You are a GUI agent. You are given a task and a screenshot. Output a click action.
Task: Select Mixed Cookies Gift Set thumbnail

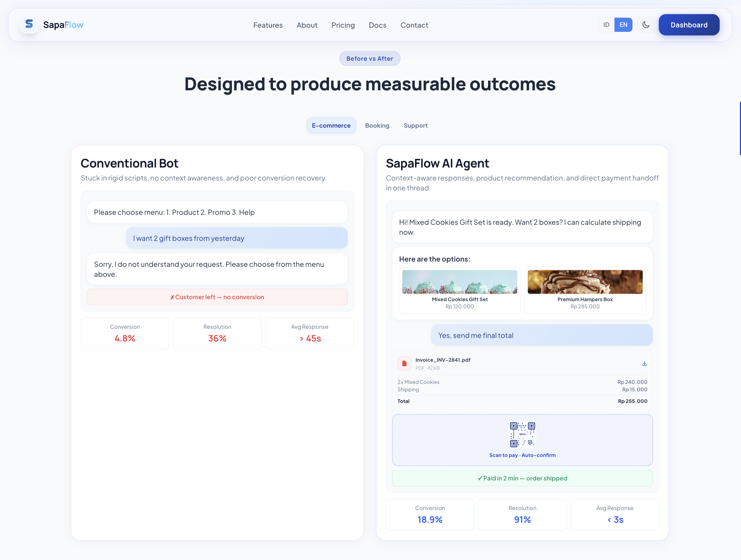(x=459, y=282)
